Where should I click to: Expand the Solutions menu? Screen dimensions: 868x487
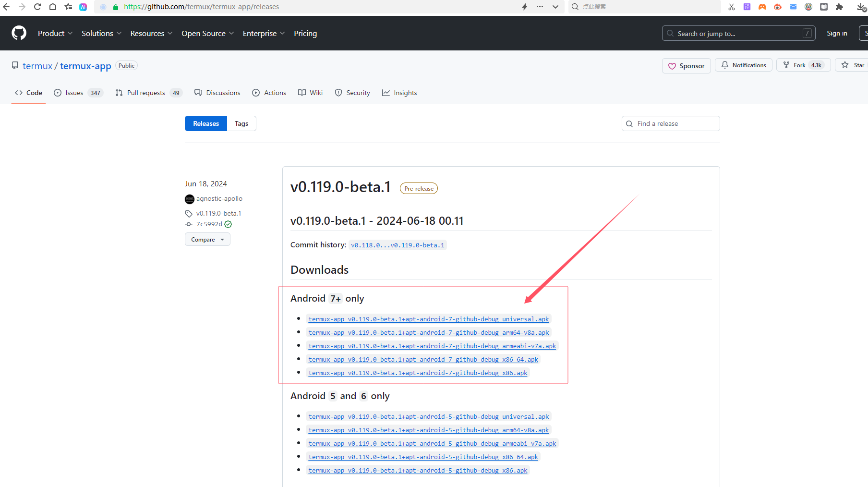(x=101, y=33)
